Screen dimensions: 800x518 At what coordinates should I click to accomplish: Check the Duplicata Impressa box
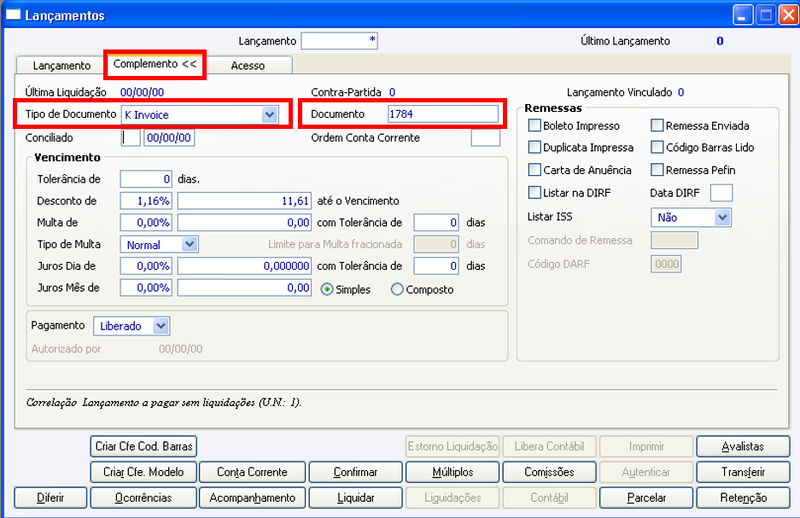[534, 147]
